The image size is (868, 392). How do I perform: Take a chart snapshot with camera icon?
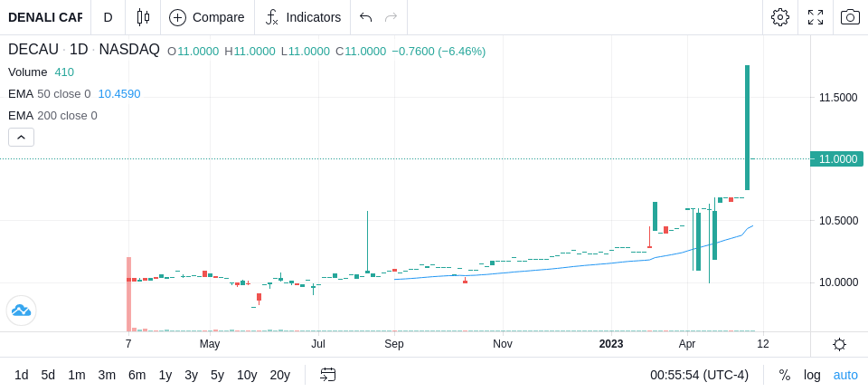coord(850,17)
